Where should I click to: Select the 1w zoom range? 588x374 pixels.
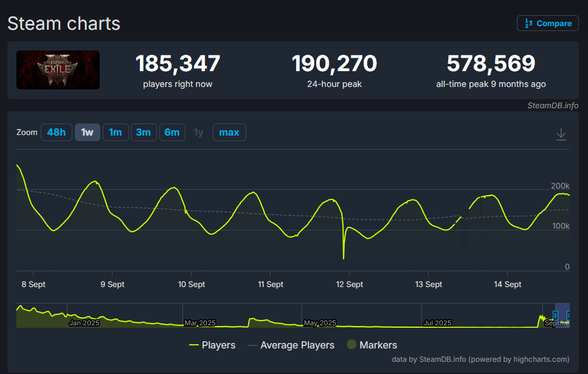pyautogui.click(x=88, y=133)
